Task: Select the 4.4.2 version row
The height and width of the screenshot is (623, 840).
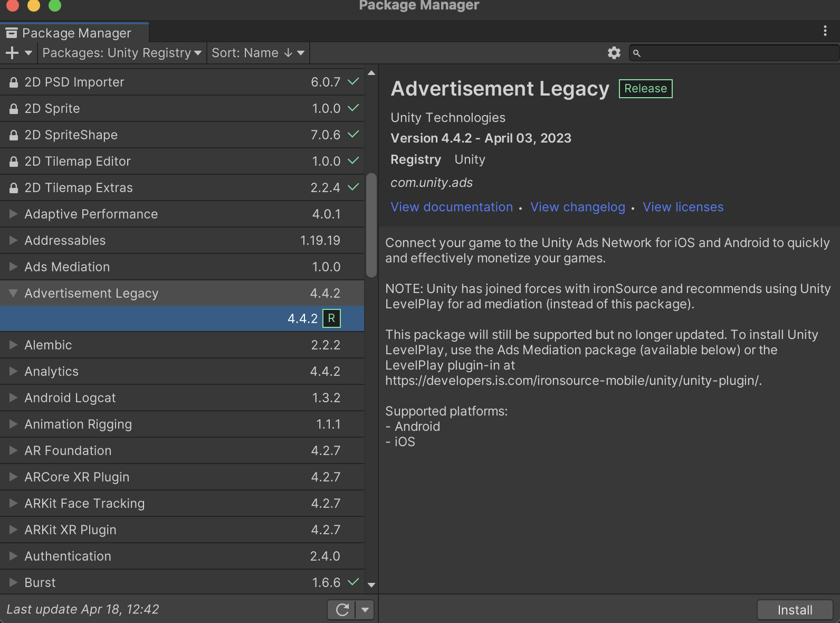Action: 182,319
